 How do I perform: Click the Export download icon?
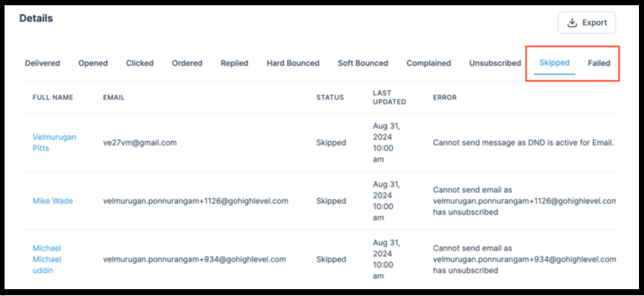click(x=572, y=23)
